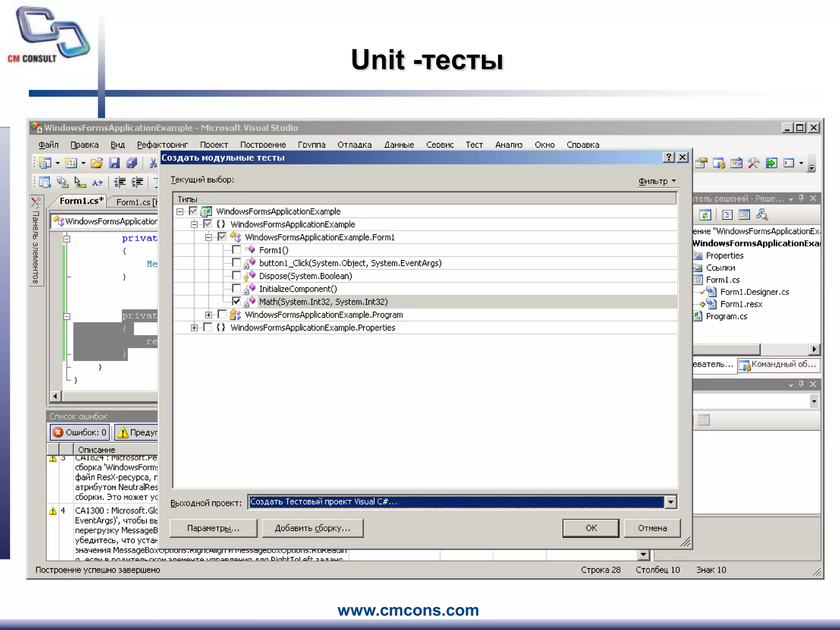Click the Toolbox wrench and hammer icon
The height and width of the screenshot is (630, 840).
pos(753,163)
